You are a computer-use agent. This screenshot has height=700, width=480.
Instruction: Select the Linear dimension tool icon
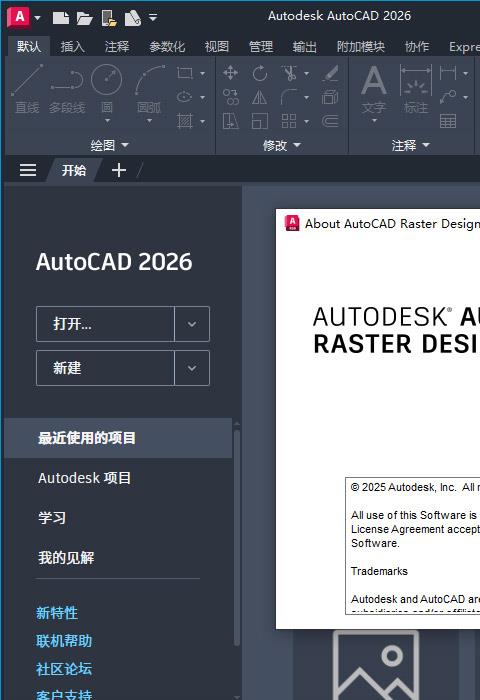448,73
